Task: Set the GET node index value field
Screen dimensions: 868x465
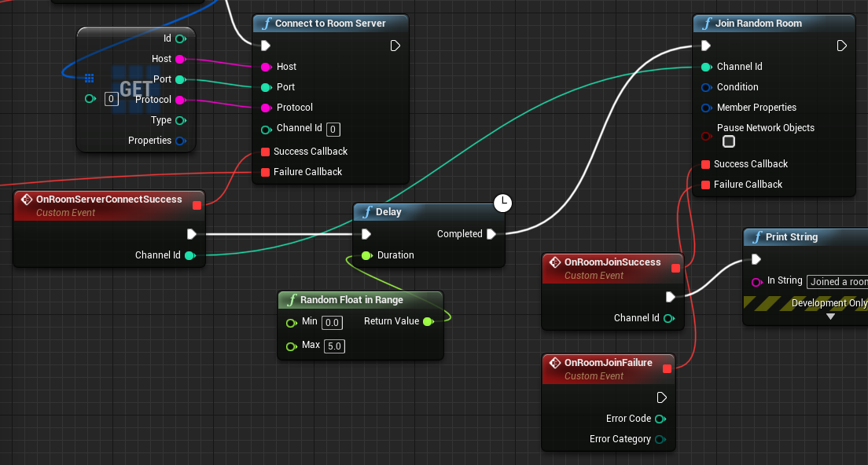Action: pyautogui.click(x=112, y=99)
